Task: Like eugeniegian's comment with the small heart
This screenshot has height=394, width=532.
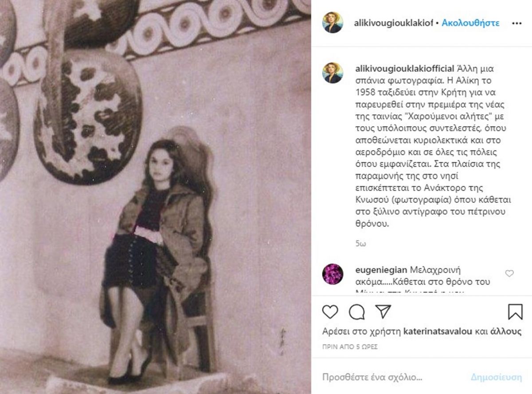Action: tap(509, 273)
